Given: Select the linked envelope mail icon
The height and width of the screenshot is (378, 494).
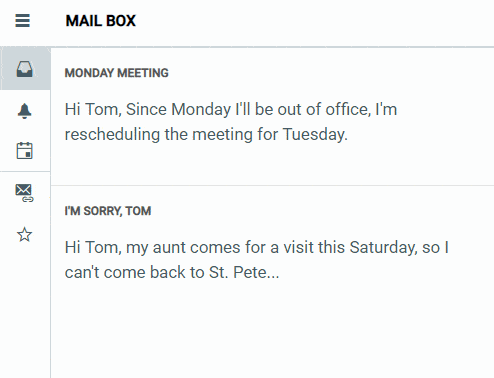Looking at the screenshot, I should 24,193.
